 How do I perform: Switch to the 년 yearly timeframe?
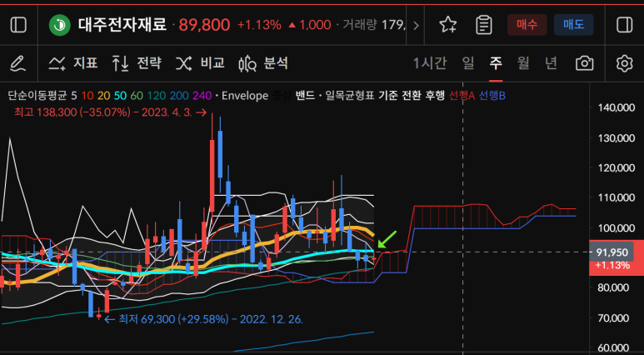[x=551, y=63]
